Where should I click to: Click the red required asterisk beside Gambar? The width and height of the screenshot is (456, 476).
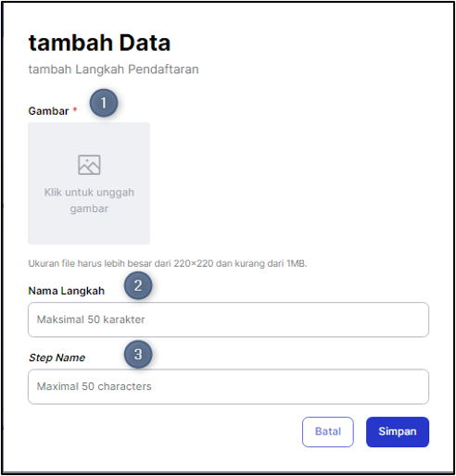click(75, 109)
